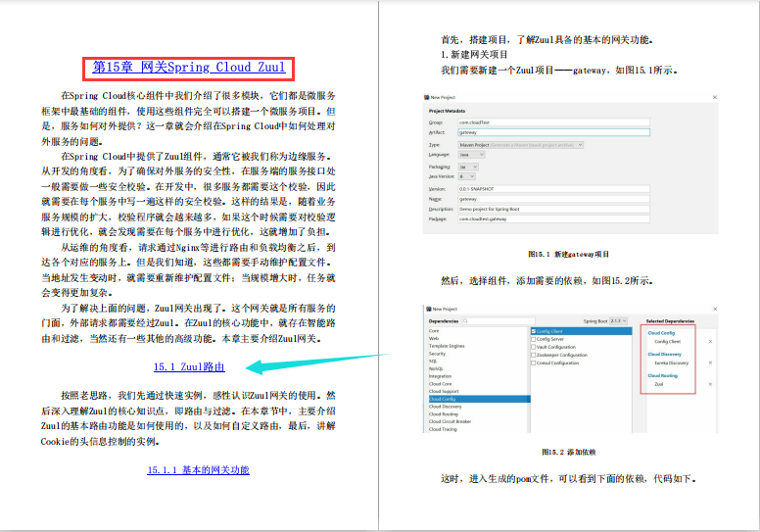Open the Type 'Maven Project' dropdown
This screenshot has width=760, height=532.
click(x=521, y=145)
